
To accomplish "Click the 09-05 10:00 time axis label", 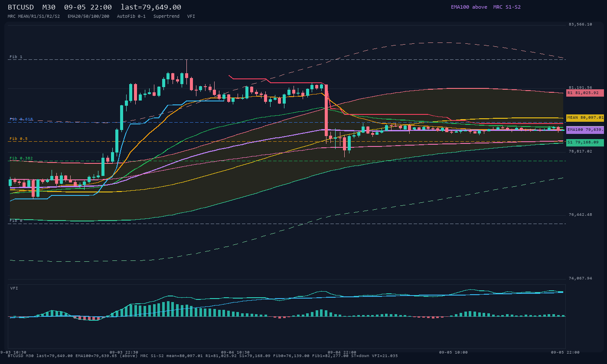I will point(454,352).
